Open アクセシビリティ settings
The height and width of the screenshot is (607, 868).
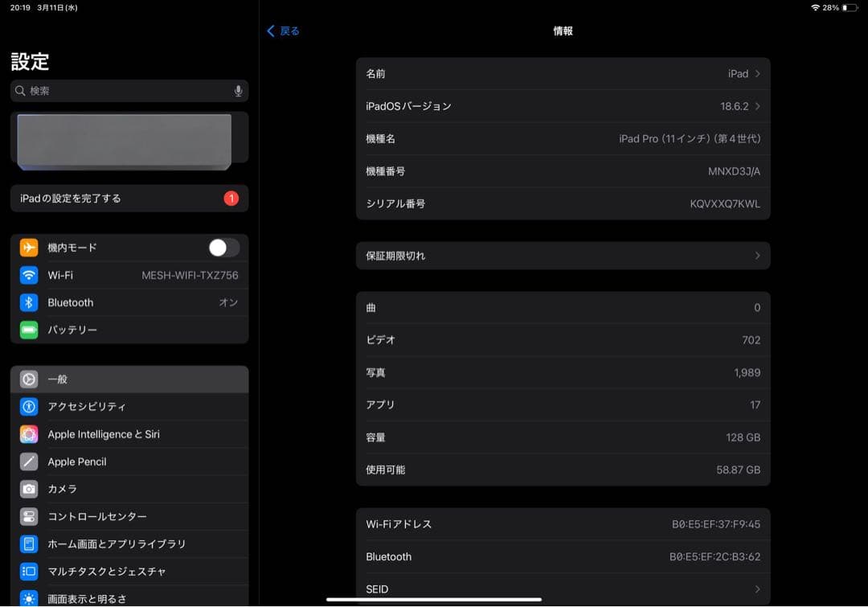(x=129, y=407)
